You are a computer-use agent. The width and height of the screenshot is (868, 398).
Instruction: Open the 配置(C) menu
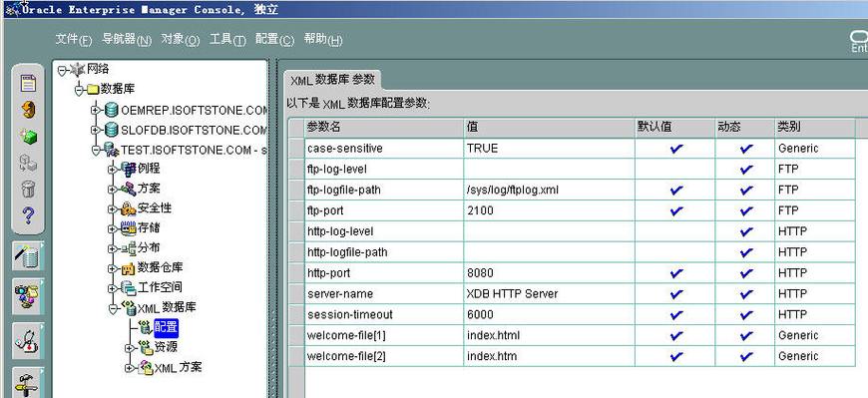[275, 39]
